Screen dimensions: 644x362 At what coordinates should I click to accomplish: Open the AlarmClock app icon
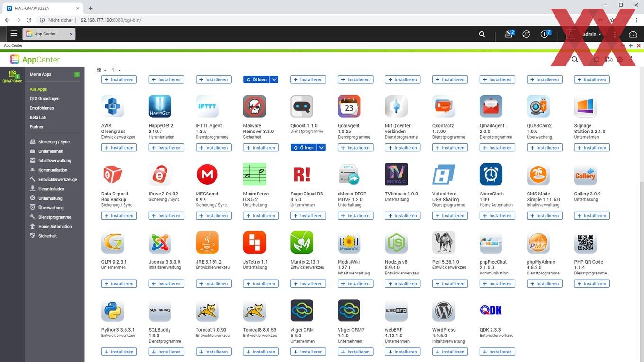(491, 174)
